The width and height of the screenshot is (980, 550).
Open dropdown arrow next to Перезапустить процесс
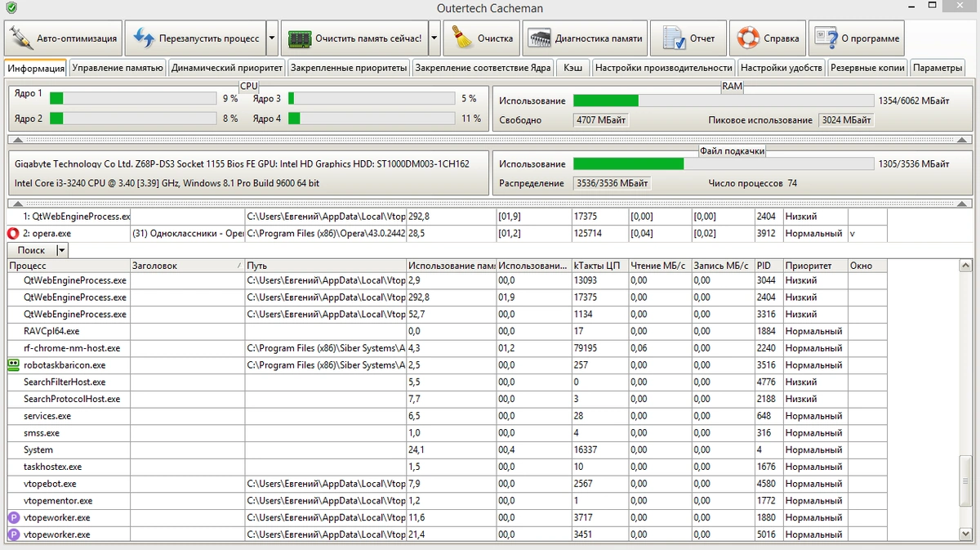tap(273, 38)
